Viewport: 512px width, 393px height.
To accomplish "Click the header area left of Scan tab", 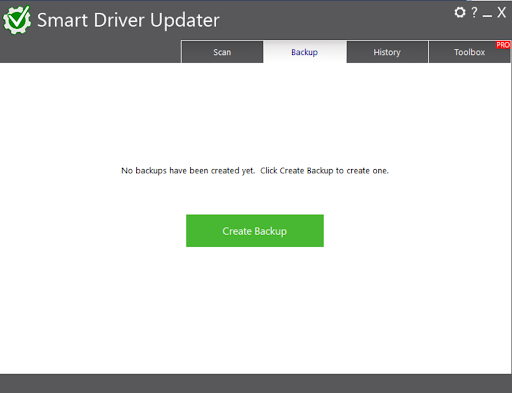I will pyautogui.click(x=90, y=52).
